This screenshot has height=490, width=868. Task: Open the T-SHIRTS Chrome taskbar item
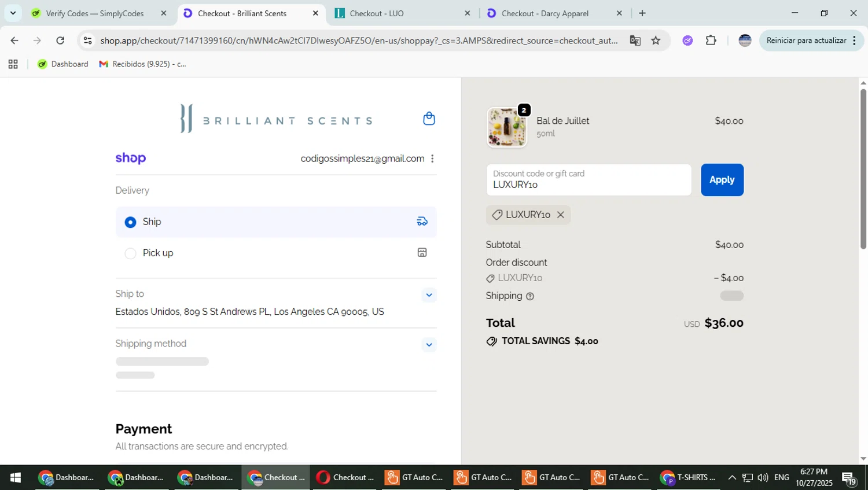pos(689,478)
